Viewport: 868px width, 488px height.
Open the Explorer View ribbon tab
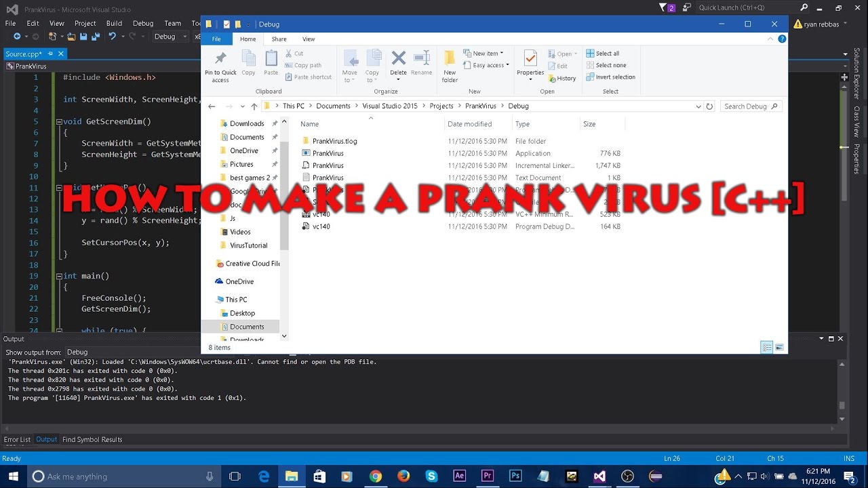[x=309, y=39]
